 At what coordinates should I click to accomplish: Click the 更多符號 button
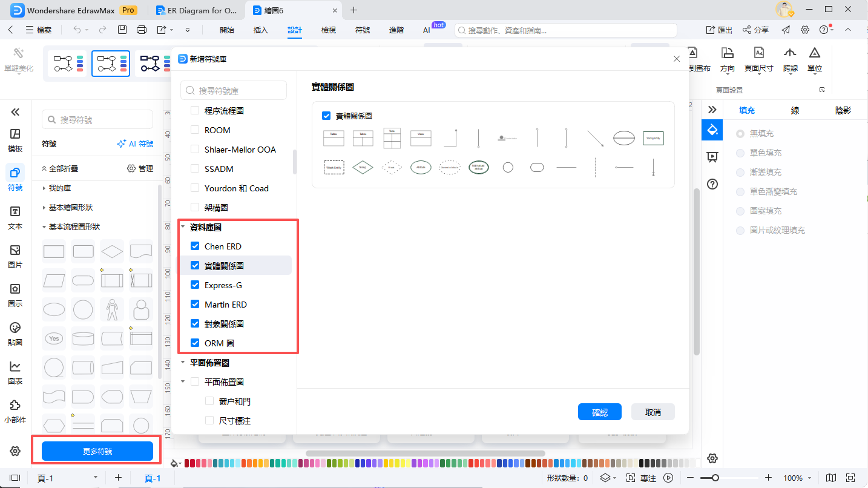[x=97, y=451]
